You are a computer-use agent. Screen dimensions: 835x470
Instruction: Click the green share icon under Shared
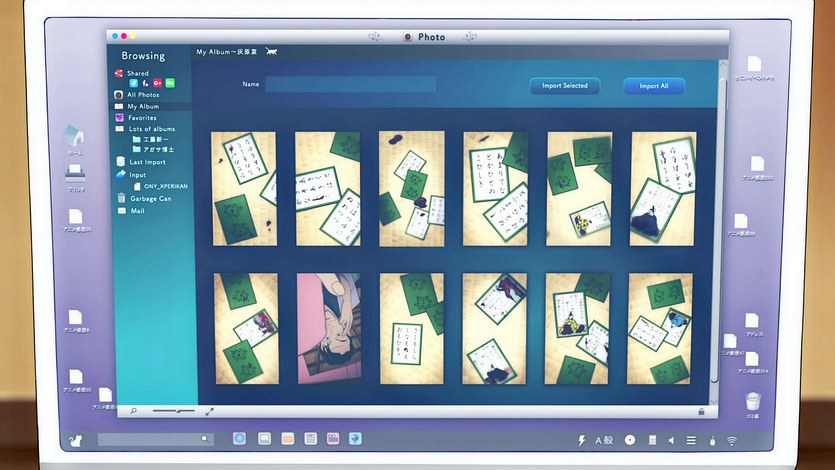pyautogui.click(x=170, y=83)
